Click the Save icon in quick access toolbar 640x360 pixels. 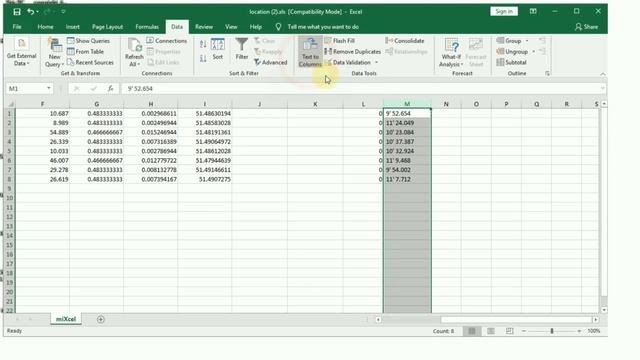click(17, 12)
